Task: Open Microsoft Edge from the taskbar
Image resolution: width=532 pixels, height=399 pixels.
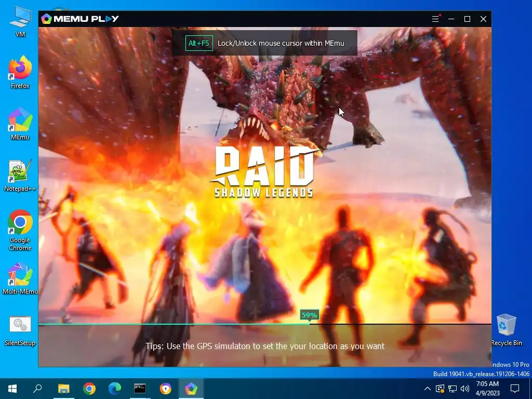Action: coord(115,389)
